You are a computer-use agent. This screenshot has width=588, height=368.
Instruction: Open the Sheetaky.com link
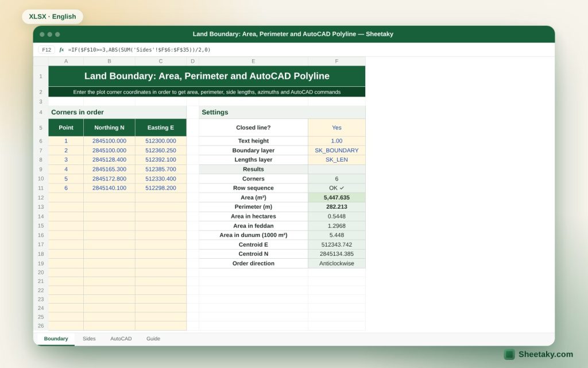point(546,354)
